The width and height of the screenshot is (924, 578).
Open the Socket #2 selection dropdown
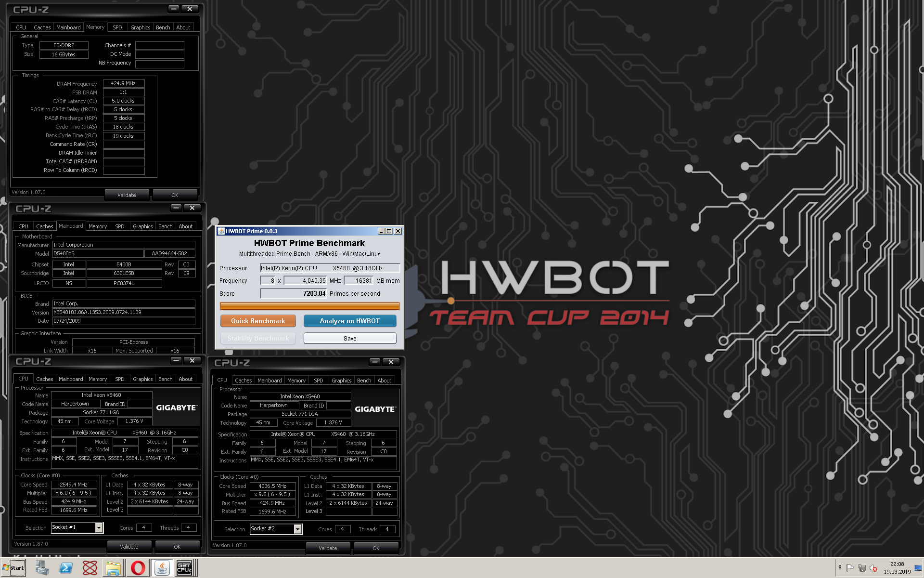tap(297, 529)
